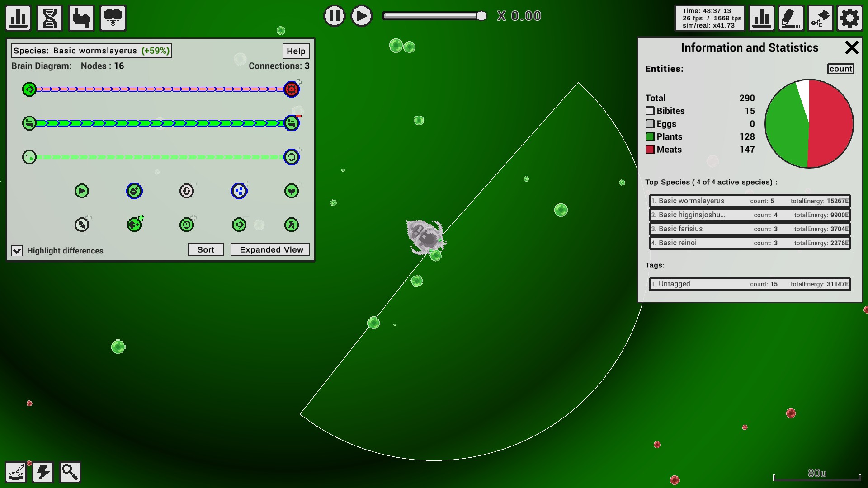This screenshot has height=488, width=868.
Task: Toggle the Plants entity checkbox
Action: click(650, 137)
